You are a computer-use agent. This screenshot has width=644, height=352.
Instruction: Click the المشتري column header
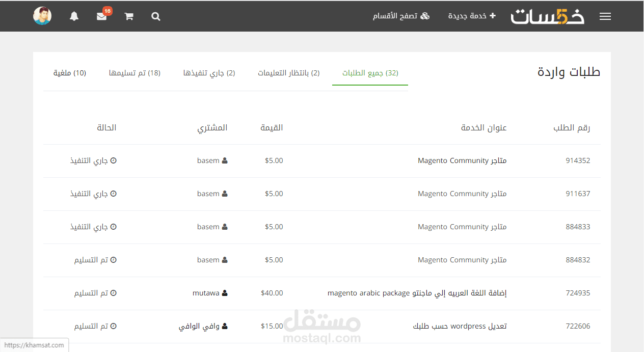click(212, 128)
